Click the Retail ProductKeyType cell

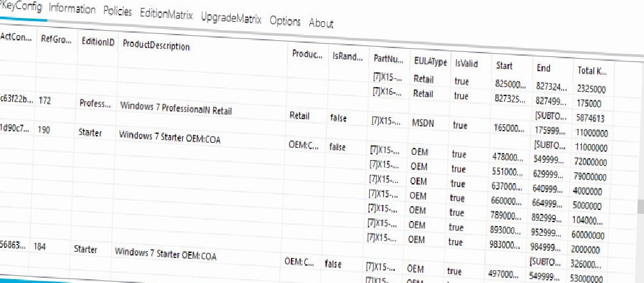coord(299,116)
